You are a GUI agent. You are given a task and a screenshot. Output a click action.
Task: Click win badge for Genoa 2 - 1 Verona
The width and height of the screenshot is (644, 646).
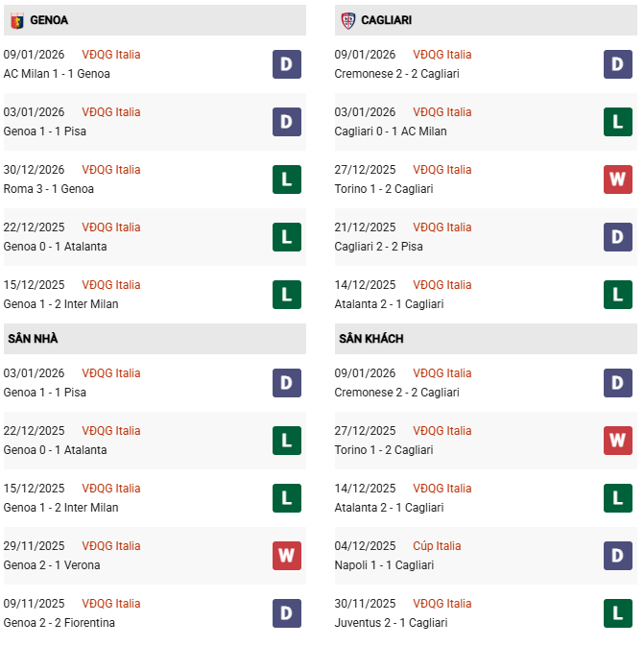(287, 556)
